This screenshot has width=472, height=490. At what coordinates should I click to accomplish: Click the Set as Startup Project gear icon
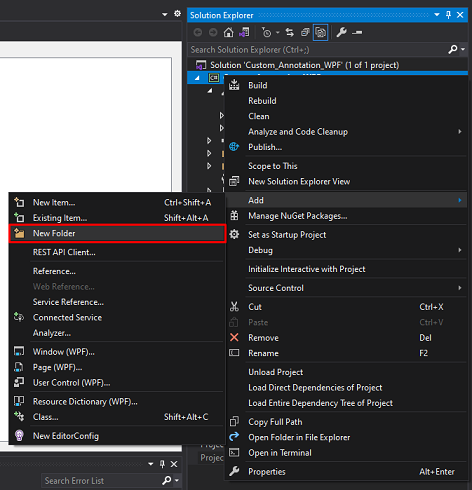pyautogui.click(x=234, y=234)
